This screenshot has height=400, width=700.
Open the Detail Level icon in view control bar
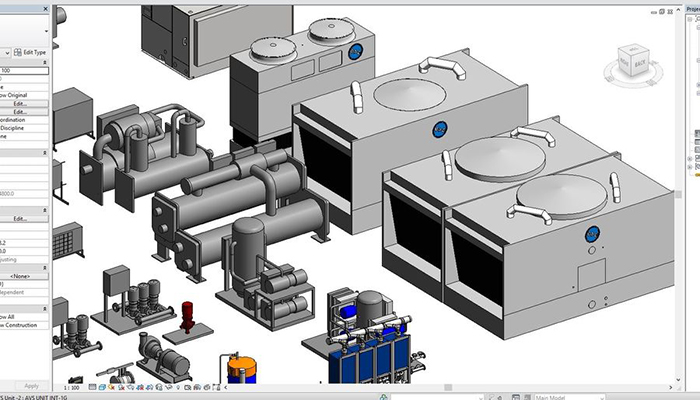[x=92, y=386]
